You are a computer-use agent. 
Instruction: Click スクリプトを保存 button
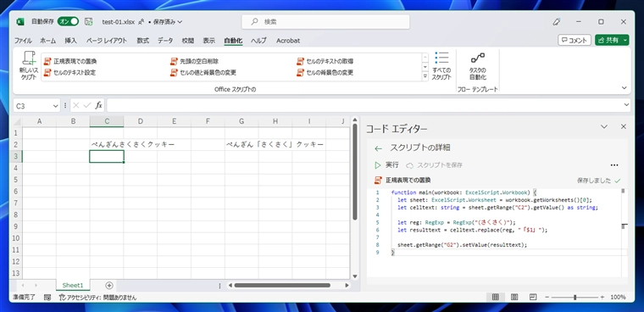pyautogui.click(x=434, y=164)
